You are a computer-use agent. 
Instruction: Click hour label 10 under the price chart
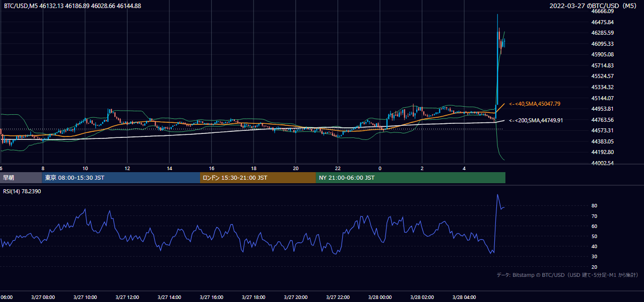point(85,169)
